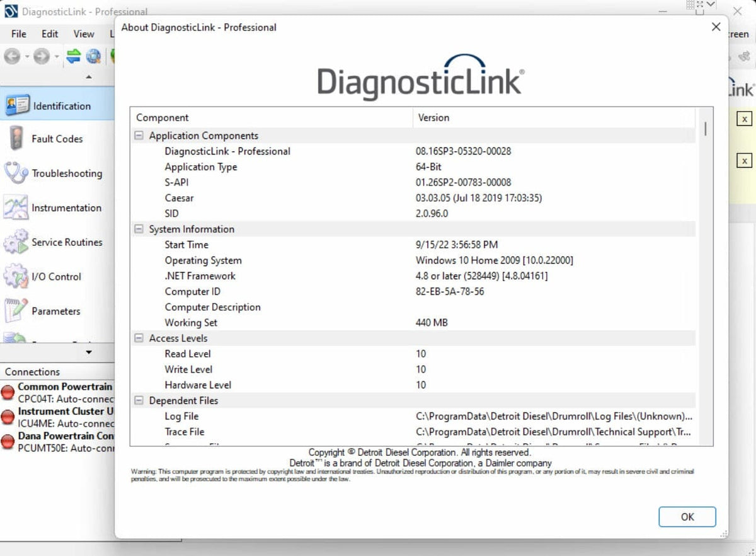Close the About DiagnosticLink dialog
The image size is (756, 556).
click(x=716, y=27)
